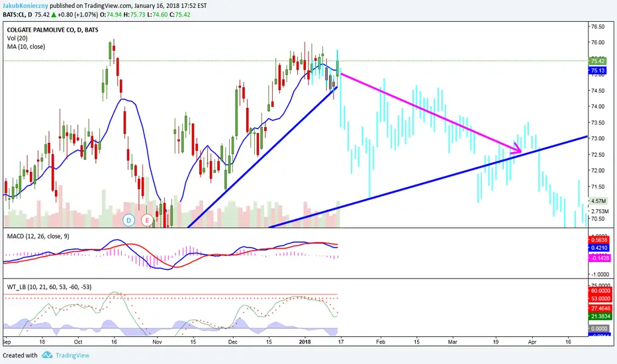Click the dividend 'D' marker on the chart
The height and width of the screenshot is (364, 617).
click(x=128, y=220)
